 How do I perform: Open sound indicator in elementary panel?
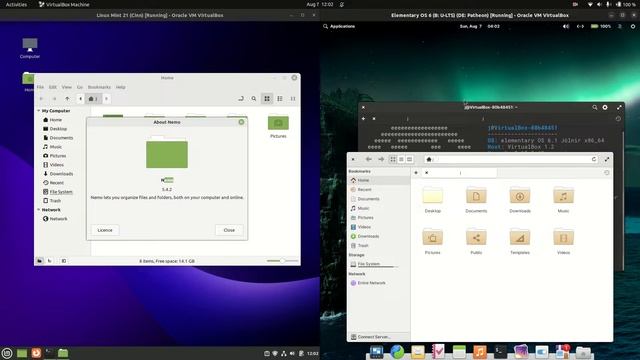pyautogui.click(x=566, y=26)
